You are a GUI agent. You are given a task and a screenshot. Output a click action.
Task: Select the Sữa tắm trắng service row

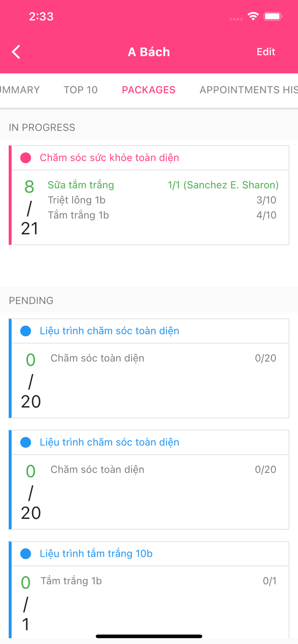point(81,185)
